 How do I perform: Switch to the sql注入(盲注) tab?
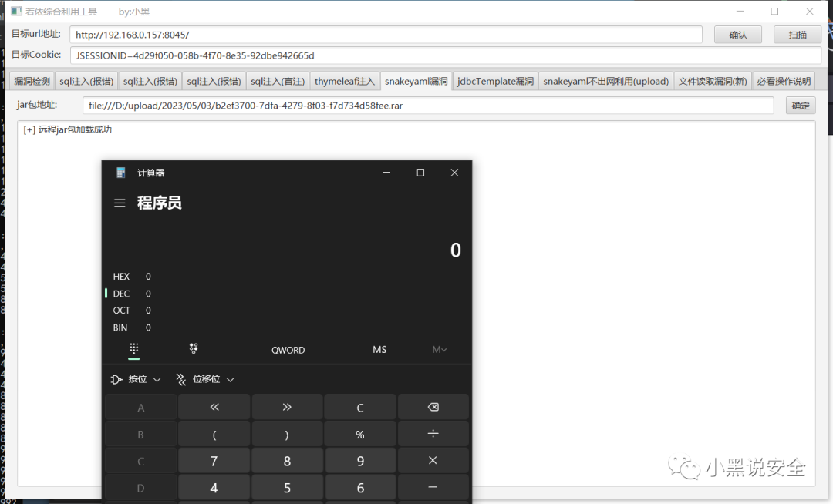[x=278, y=81]
